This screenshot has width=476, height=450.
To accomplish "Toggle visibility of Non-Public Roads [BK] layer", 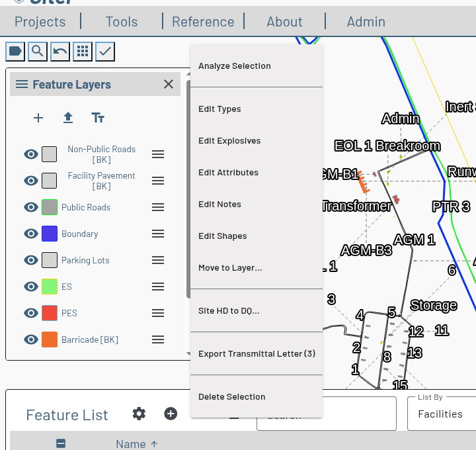I will (31, 154).
